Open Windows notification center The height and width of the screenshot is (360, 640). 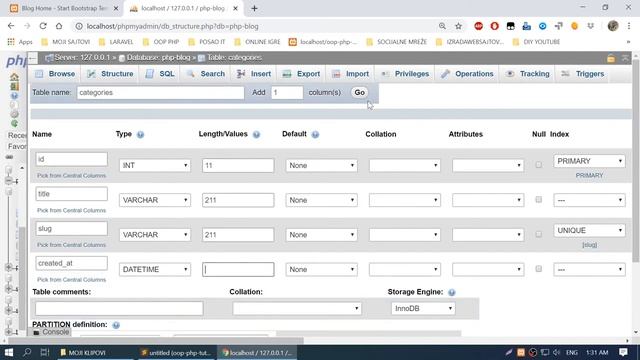click(x=623, y=352)
